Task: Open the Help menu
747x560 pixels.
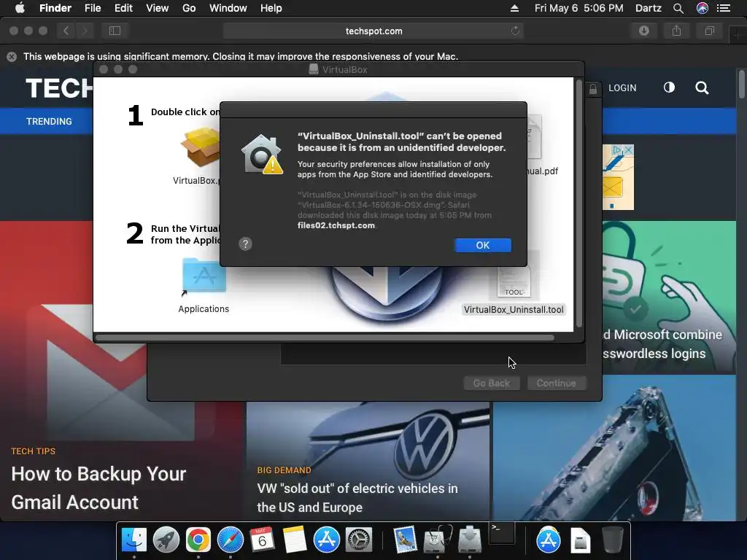Action: (271, 8)
